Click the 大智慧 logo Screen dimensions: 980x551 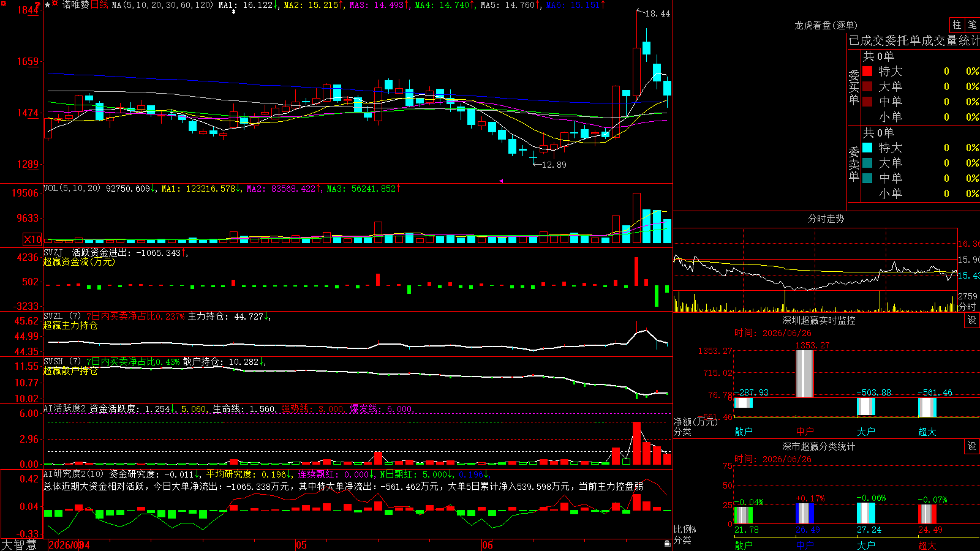pyautogui.click(x=19, y=545)
